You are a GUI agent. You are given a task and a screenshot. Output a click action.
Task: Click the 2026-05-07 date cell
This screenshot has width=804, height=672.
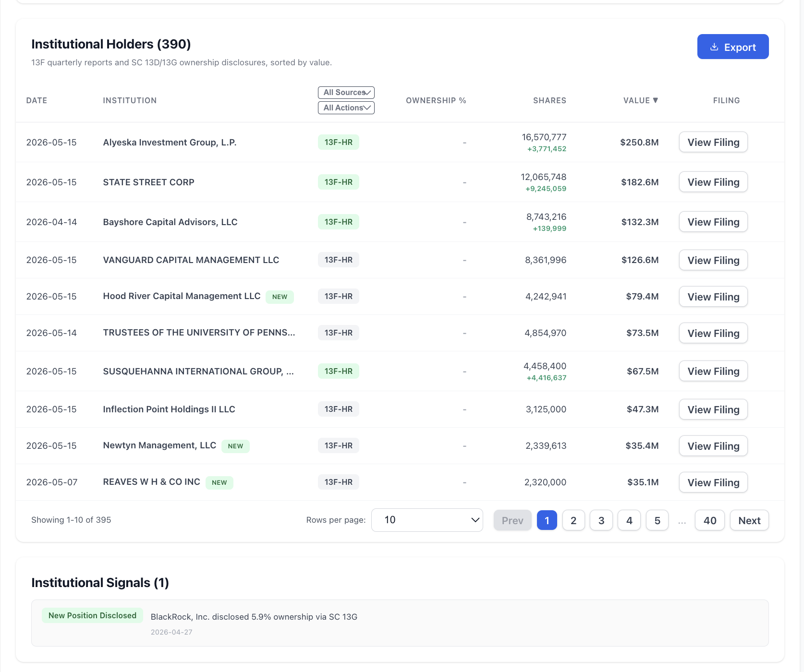[52, 482]
